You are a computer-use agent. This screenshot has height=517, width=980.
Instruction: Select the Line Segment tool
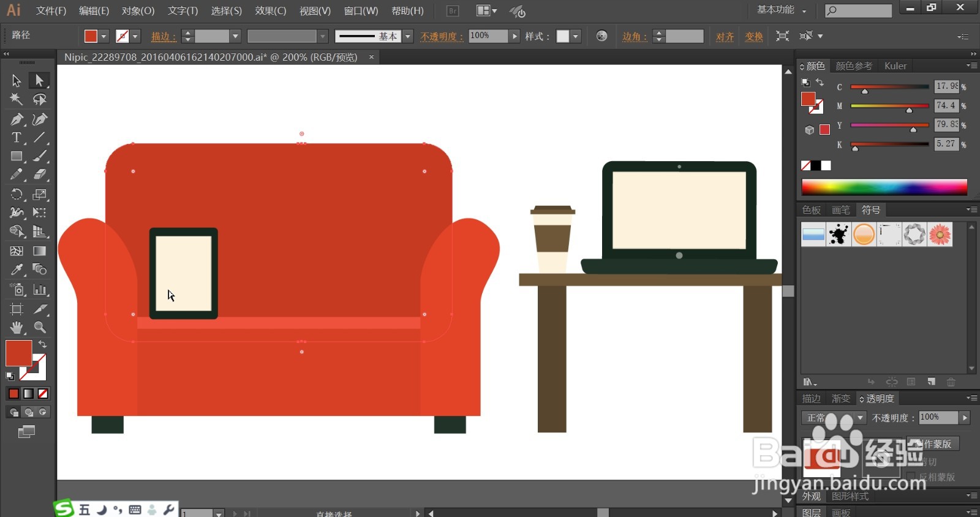40,137
